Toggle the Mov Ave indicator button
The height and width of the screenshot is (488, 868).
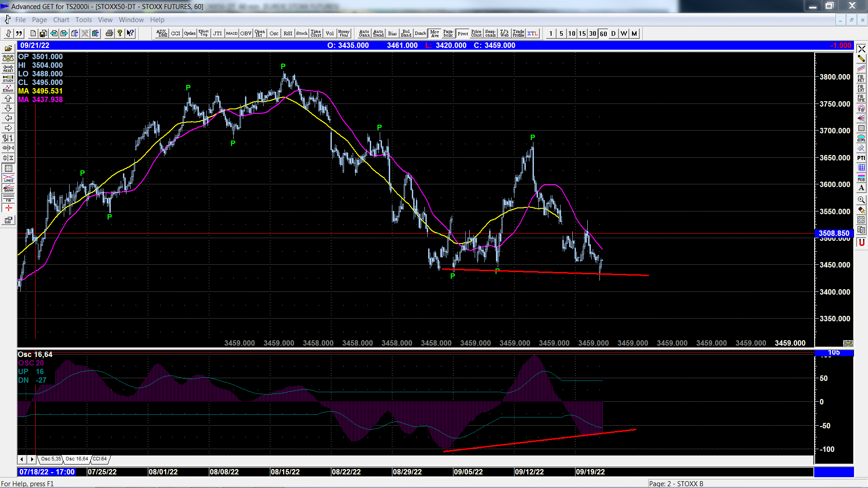click(434, 33)
